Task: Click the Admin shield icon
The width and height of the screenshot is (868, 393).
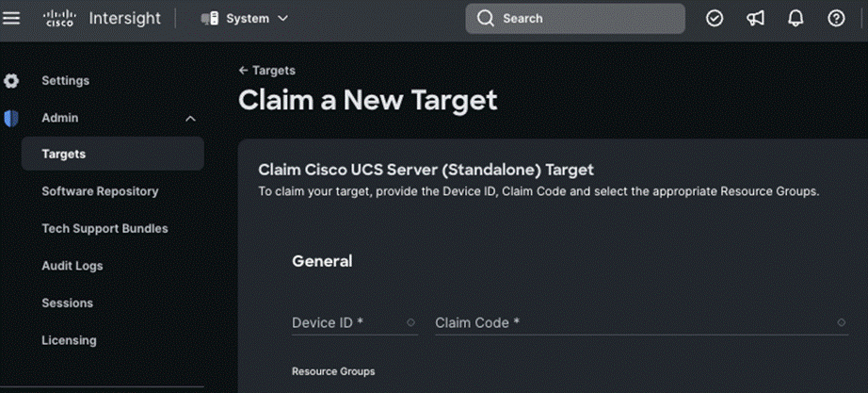Action: (x=11, y=119)
